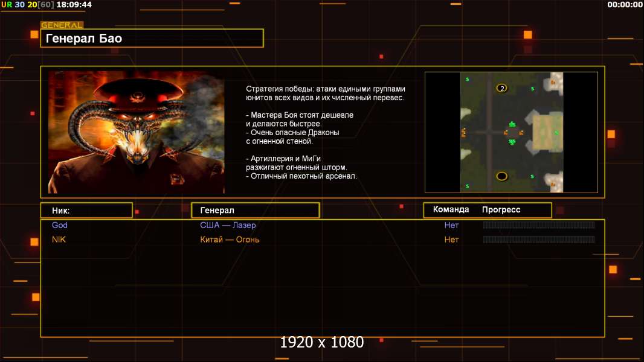Click 'США — Лазер' general entry

coord(228,225)
